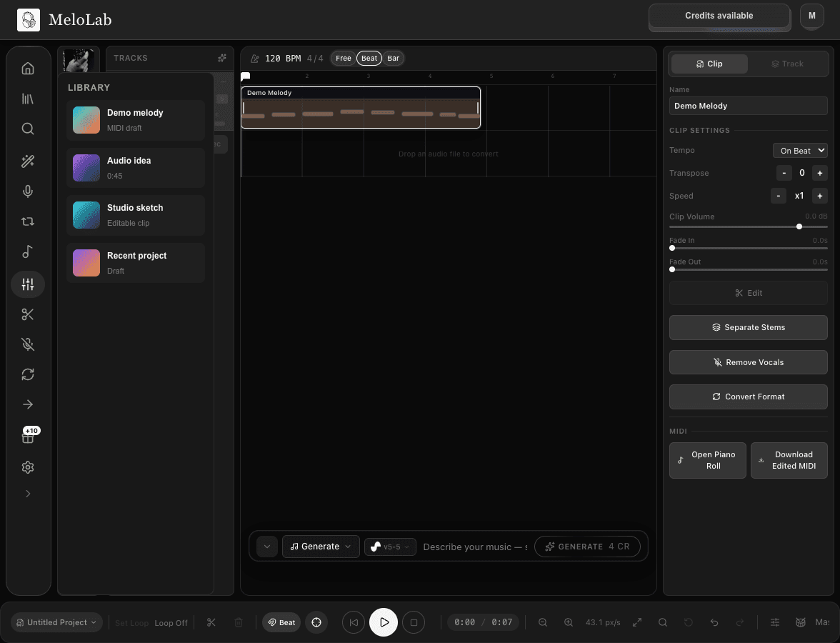Click the right arrow sidebar icon
This screenshot has height=643, width=840.
[28, 404]
